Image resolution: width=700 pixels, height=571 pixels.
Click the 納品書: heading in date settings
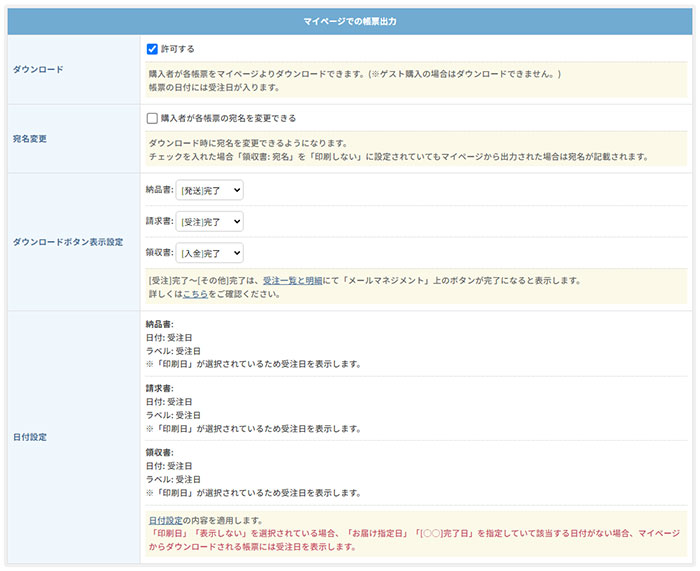pyautogui.click(x=160, y=325)
